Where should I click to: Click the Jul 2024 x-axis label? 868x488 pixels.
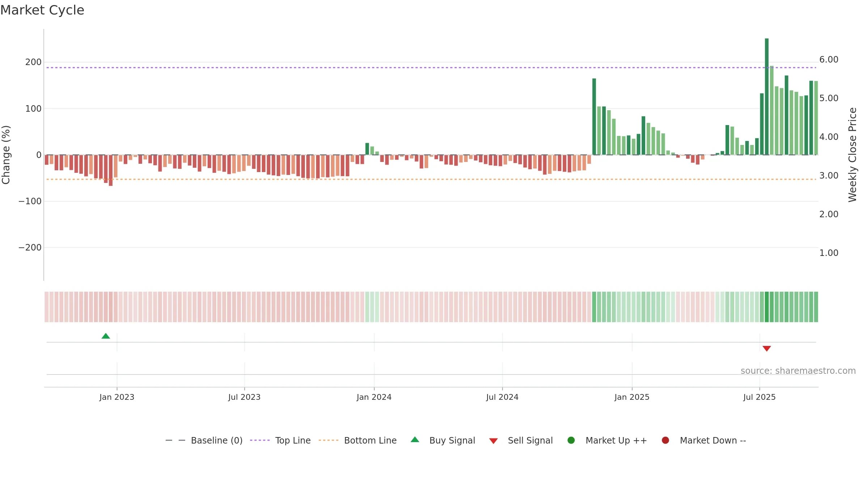tap(502, 397)
